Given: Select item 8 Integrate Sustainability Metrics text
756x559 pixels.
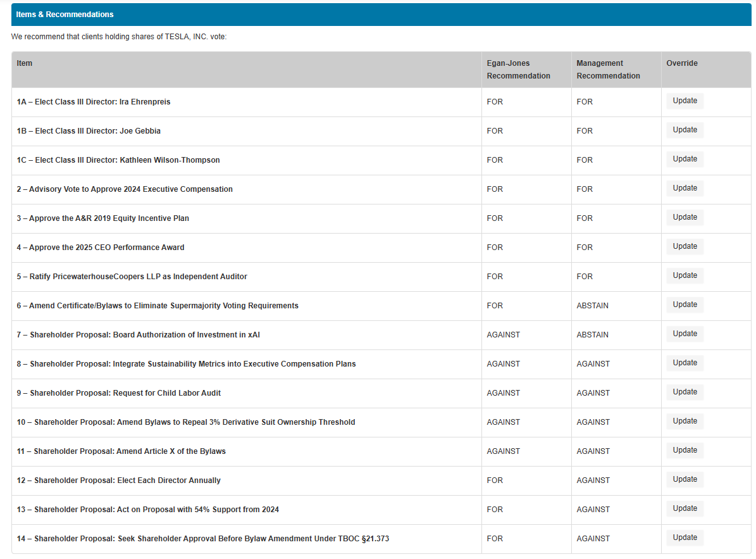Looking at the screenshot, I should pyautogui.click(x=186, y=363).
